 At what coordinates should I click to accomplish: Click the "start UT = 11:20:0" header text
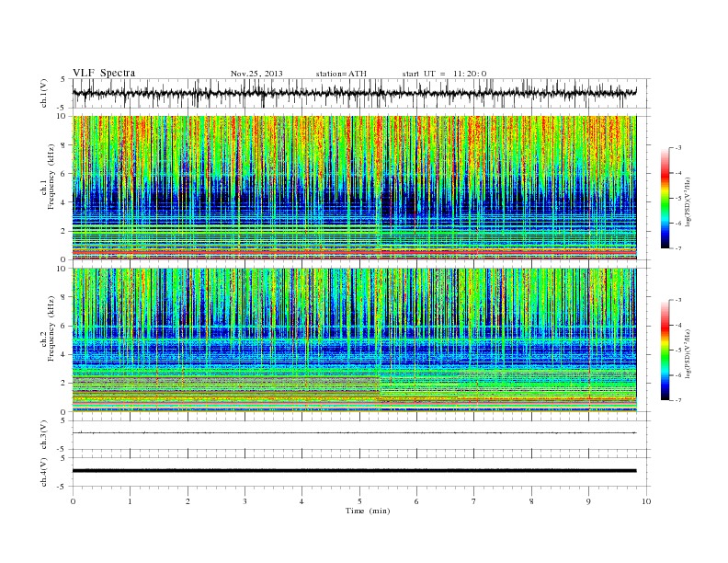pos(444,74)
